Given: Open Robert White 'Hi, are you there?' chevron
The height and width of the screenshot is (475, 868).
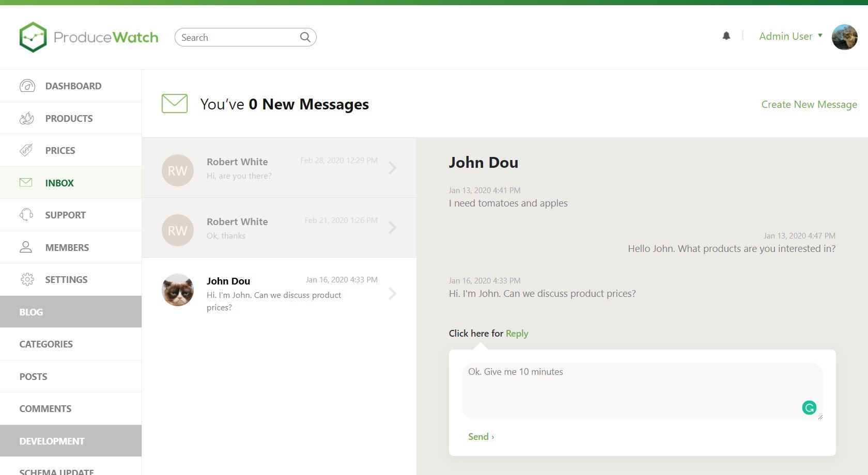Looking at the screenshot, I should click(x=393, y=168).
